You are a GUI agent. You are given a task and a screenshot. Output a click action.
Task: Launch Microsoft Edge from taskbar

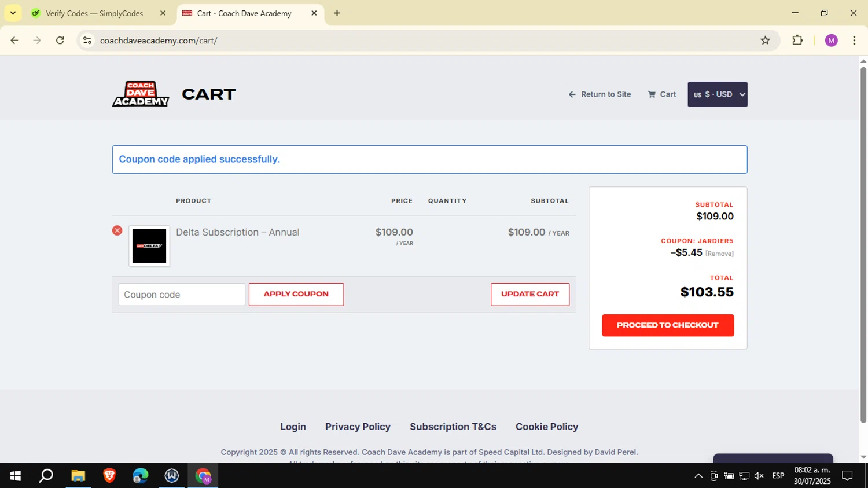[x=141, y=476]
